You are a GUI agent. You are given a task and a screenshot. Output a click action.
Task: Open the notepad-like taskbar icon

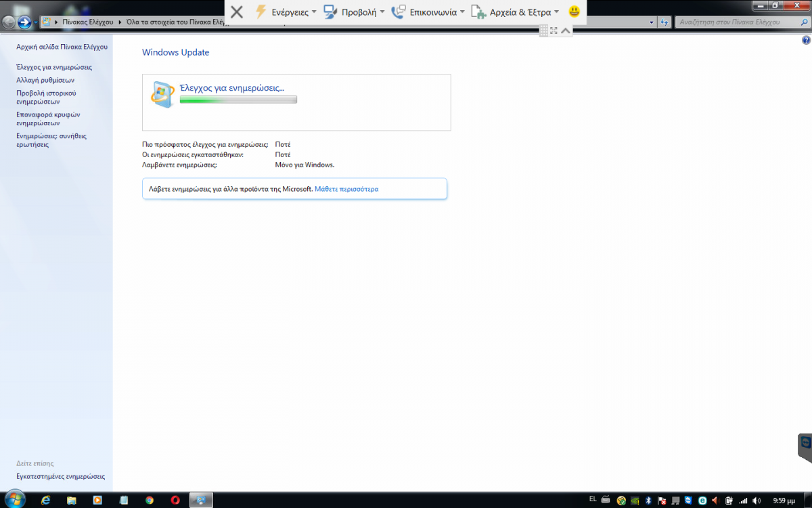[123, 500]
